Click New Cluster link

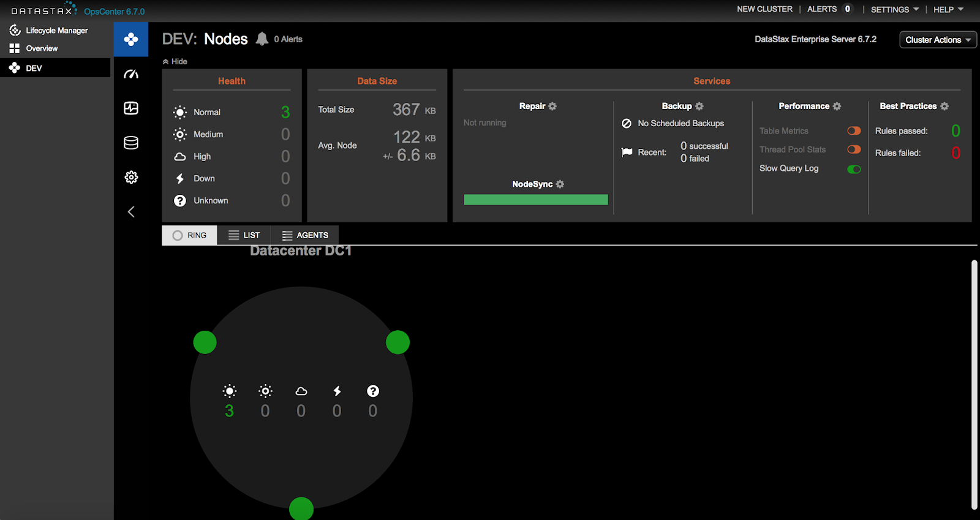pyautogui.click(x=764, y=9)
